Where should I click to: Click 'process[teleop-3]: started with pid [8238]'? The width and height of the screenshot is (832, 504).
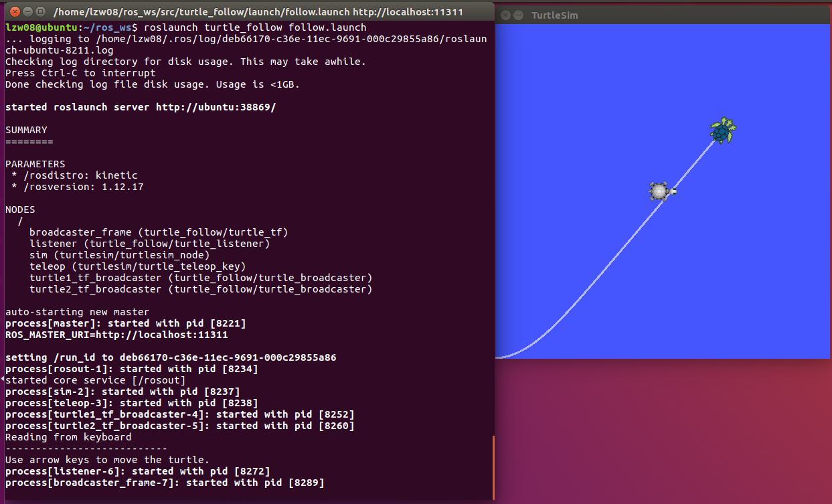132,403
